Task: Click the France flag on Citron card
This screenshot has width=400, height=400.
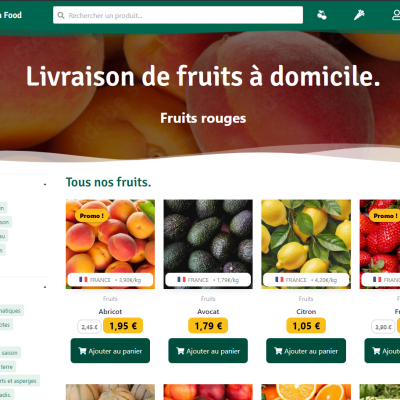Action: [x=279, y=279]
